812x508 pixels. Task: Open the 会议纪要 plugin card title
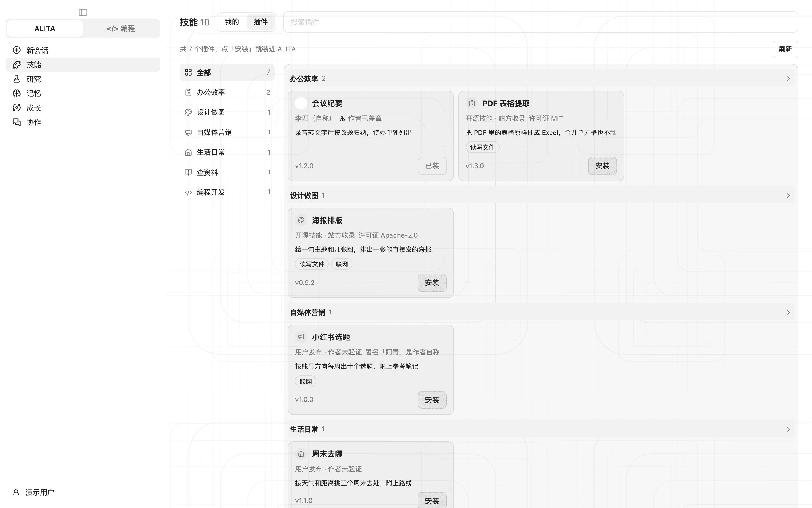click(327, 104)
